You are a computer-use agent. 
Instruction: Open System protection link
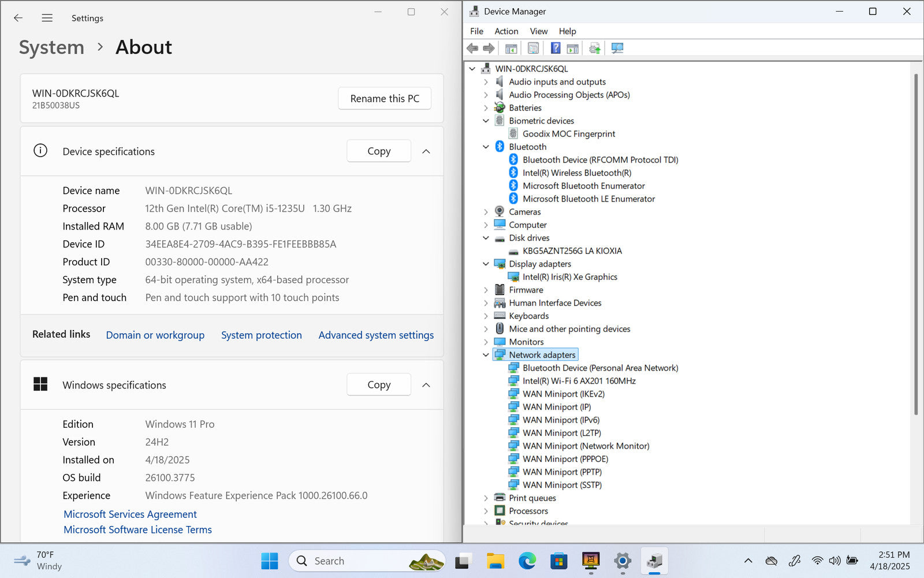coord(262,335)
